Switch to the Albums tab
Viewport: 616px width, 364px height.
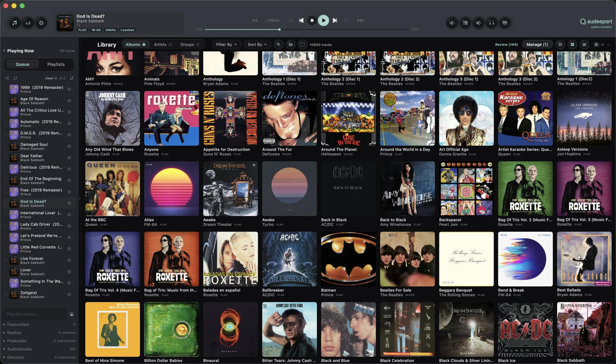click(135, 45)
